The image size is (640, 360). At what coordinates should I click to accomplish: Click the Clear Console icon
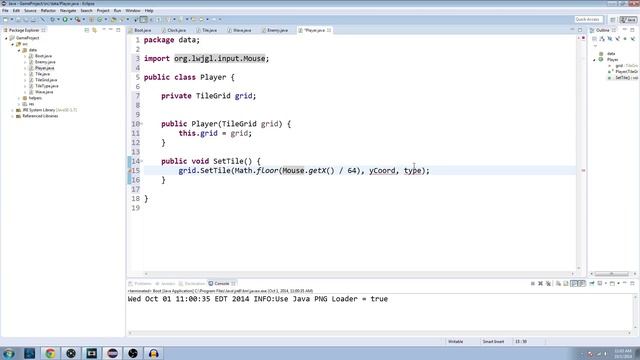point(558,283)
